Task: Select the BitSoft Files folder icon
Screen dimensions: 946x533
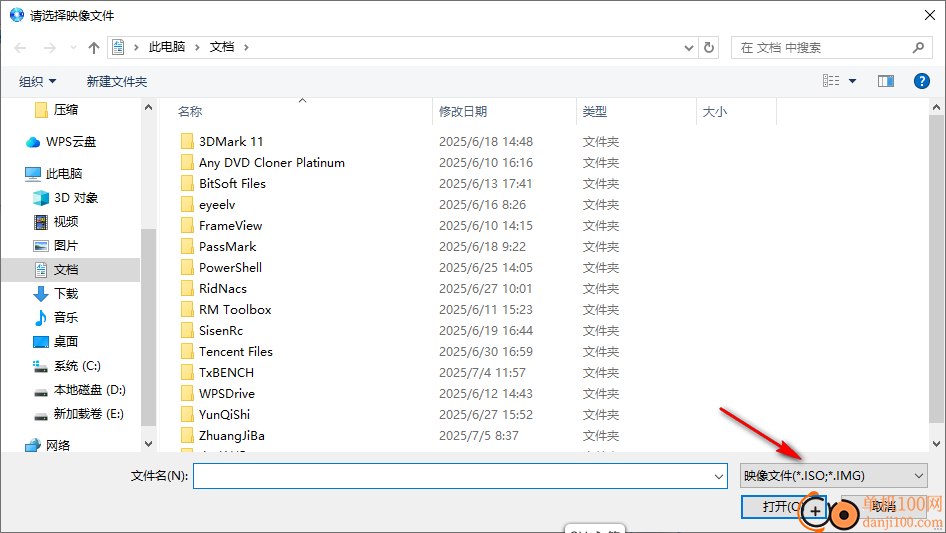Action: pyautogui.click(x=187, y=184)
